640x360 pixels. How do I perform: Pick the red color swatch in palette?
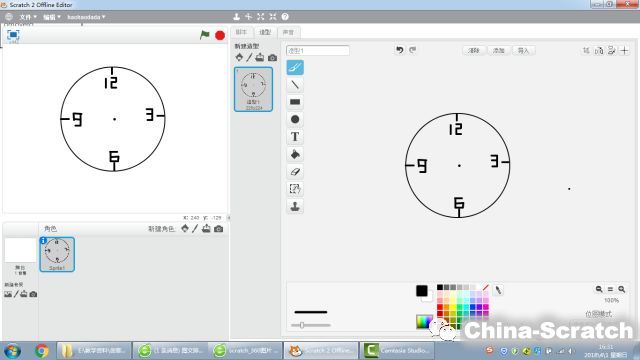point(440,307)
